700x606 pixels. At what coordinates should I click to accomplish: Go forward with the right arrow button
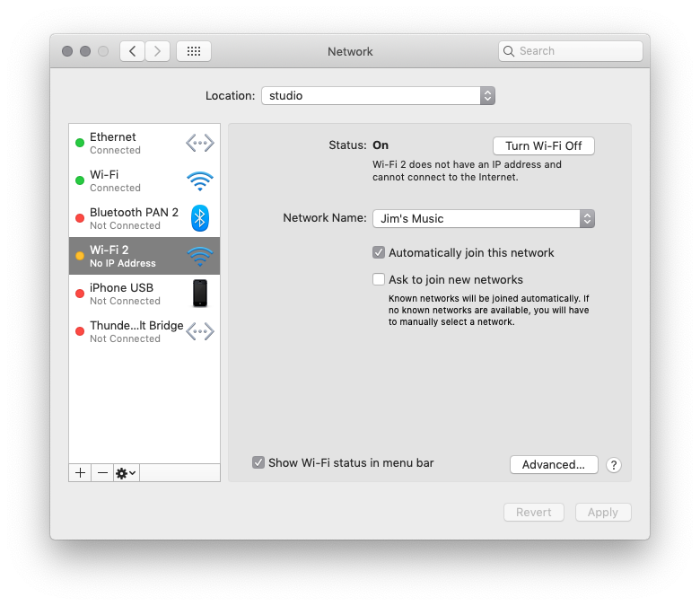(x=157, y=51)
